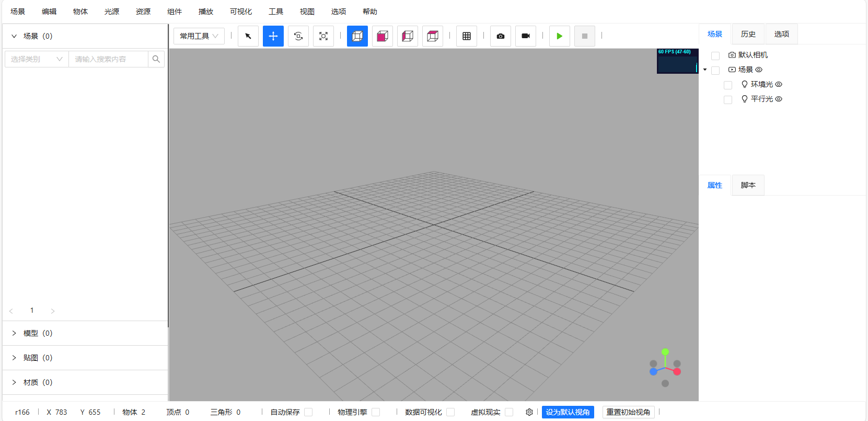Activate the move/translate tool
Viewport: 868px width, 421px height.
click(273, 36)
